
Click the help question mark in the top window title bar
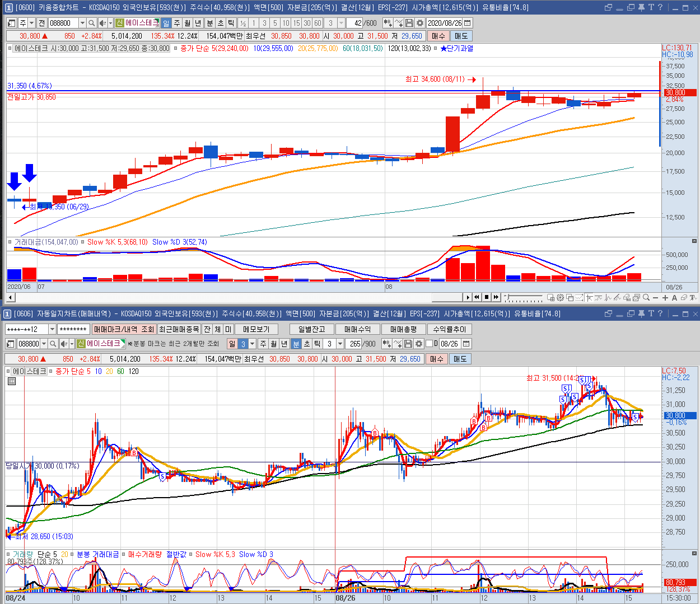point(660,7)
